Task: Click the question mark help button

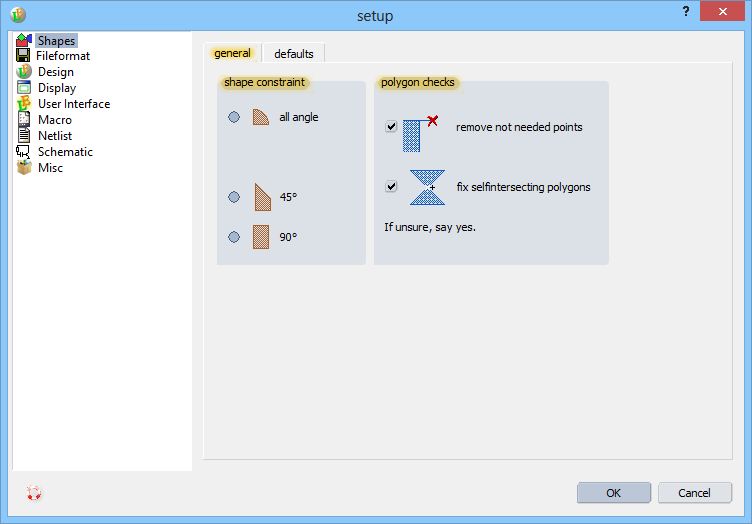Action: point(686,11)
